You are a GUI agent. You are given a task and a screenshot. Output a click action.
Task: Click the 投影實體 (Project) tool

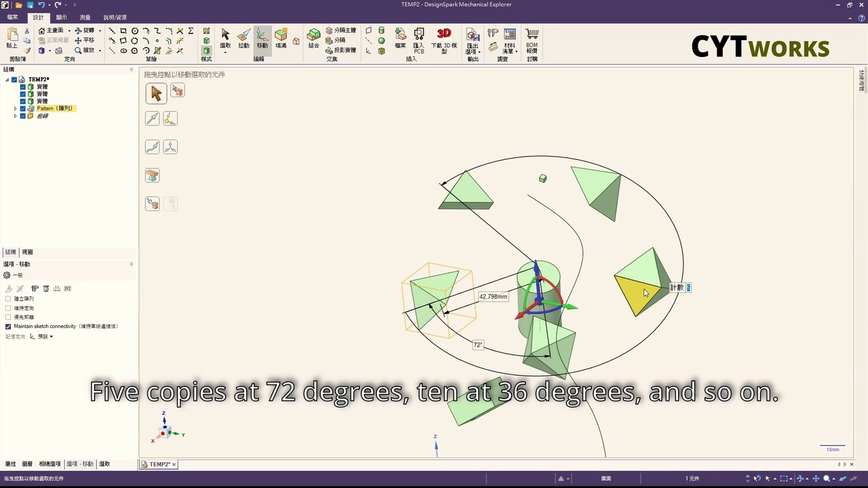[x=340, y=50]
